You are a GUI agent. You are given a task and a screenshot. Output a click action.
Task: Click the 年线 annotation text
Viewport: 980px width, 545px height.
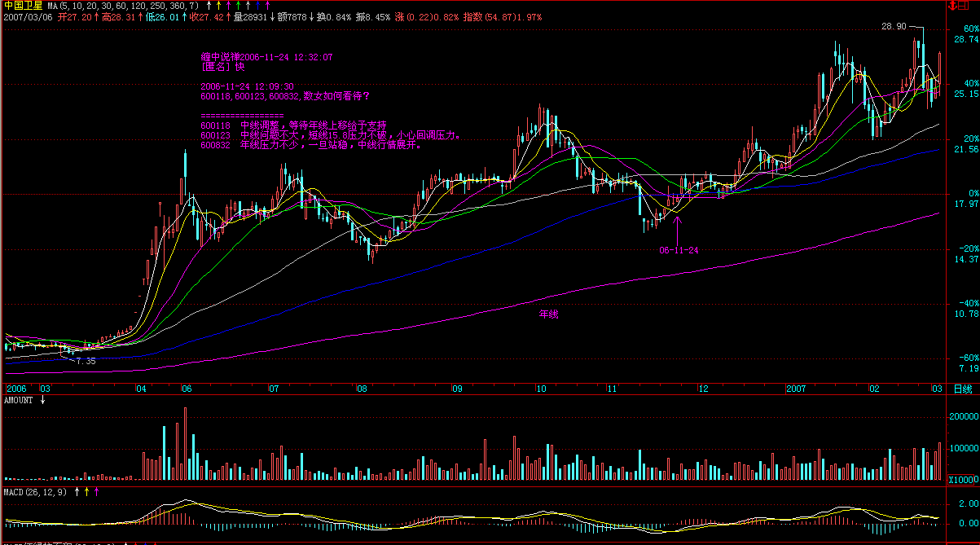549,313
